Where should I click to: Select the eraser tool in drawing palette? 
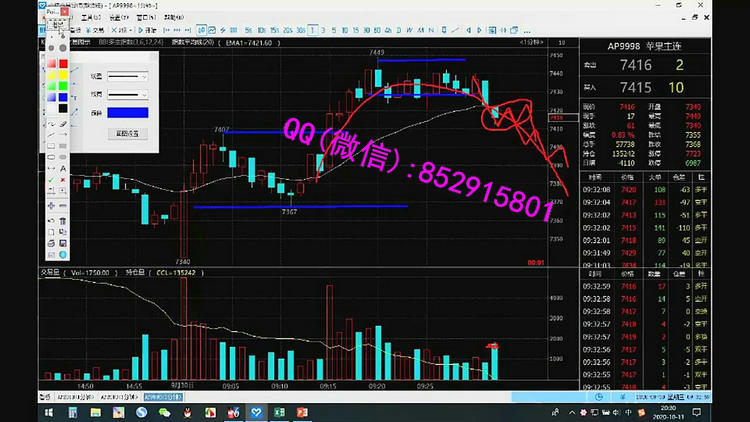coord(64,123)
